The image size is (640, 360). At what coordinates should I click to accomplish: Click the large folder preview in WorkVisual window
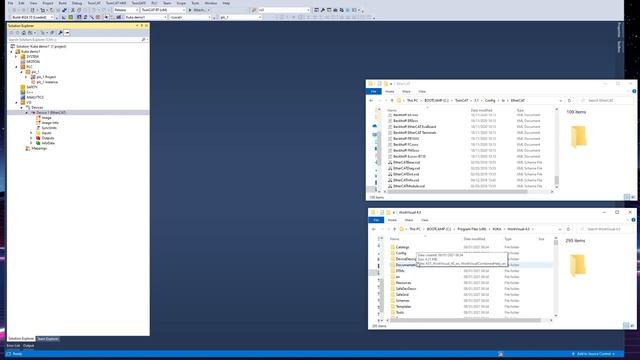[x=578, y=265]
